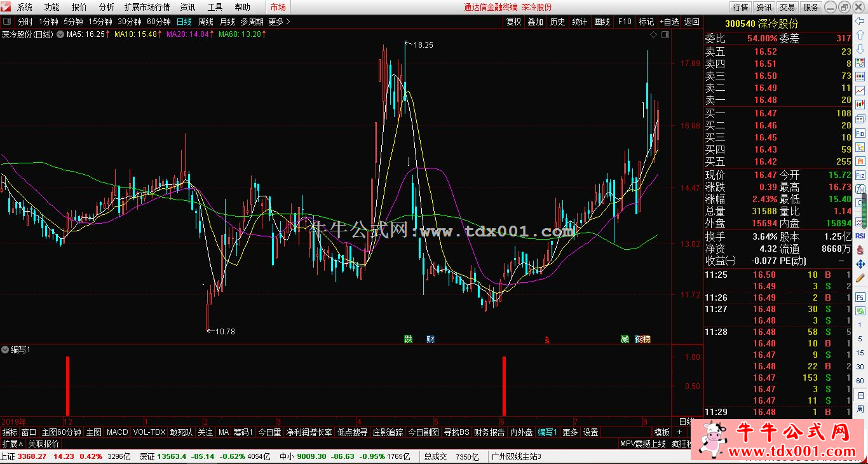This screenshot has height=464, width=868.
Task: Expand the 更多 period options
Action: (279, 22)
